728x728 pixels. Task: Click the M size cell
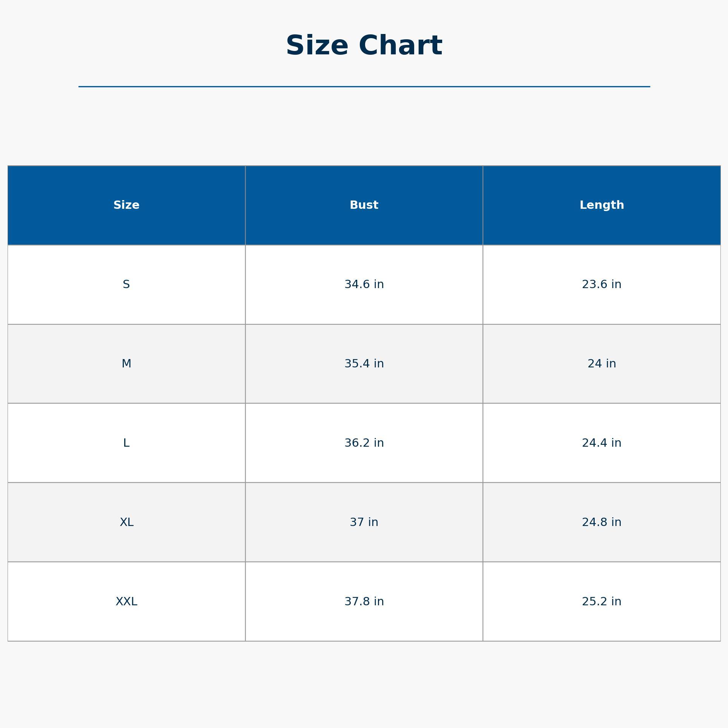[x=126, y=364]
